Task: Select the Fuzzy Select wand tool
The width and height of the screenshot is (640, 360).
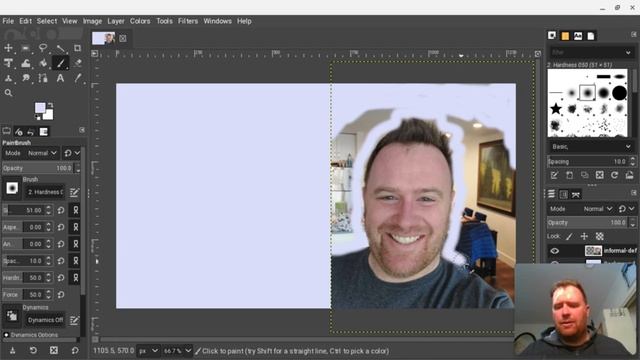Action: [60, 48]
